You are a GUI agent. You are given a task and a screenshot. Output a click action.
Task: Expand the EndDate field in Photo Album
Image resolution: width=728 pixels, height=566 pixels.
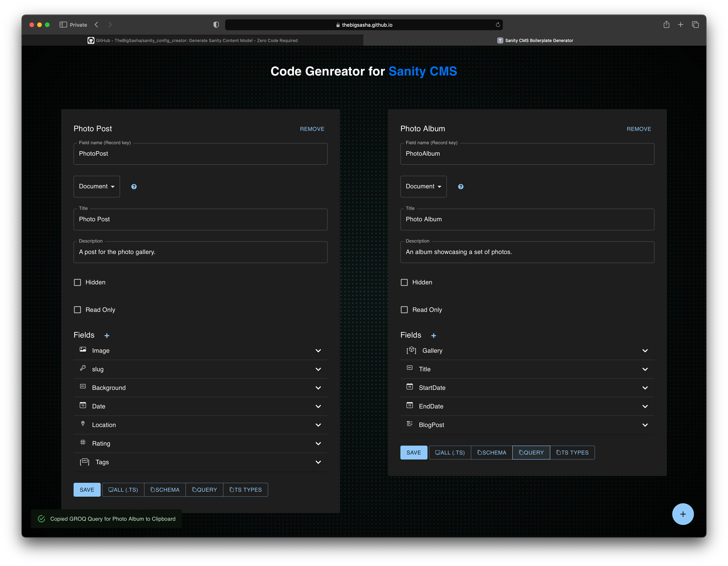(645, 406)
